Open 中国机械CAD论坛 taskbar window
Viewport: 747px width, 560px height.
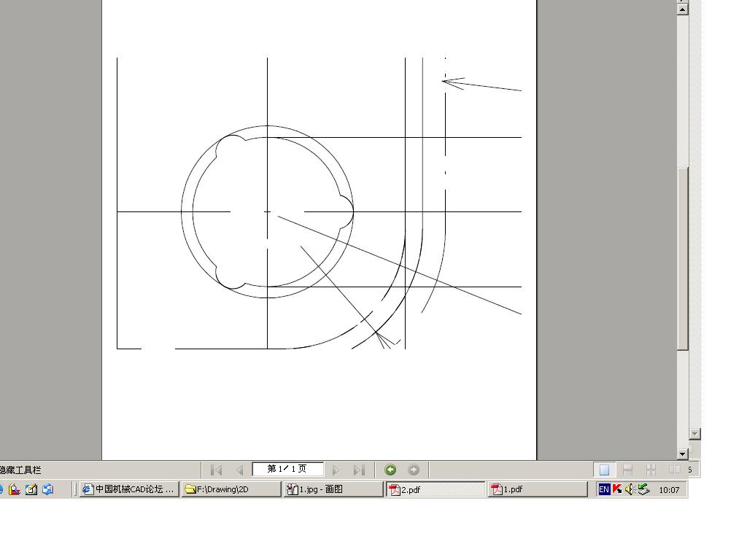[x=128, y=489]
